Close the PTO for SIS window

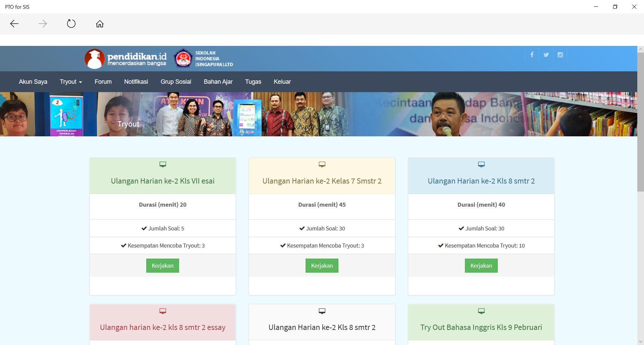[x=634, y=7]
